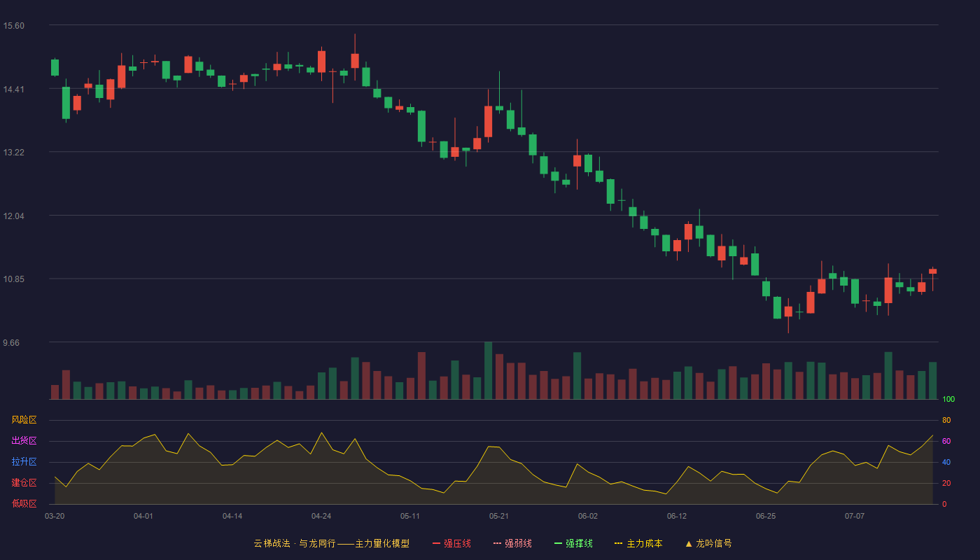Image resolution: width=980 pixels, height=560 pixels.
Task: Click the 龙吟信号 triangle legend icon
Action: click(688, 544)
